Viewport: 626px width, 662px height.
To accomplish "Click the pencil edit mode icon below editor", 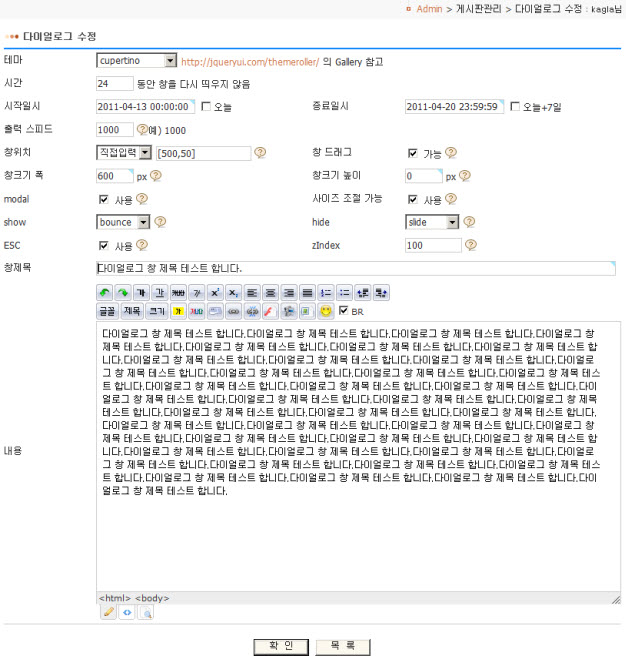I will tap(109, 612).
